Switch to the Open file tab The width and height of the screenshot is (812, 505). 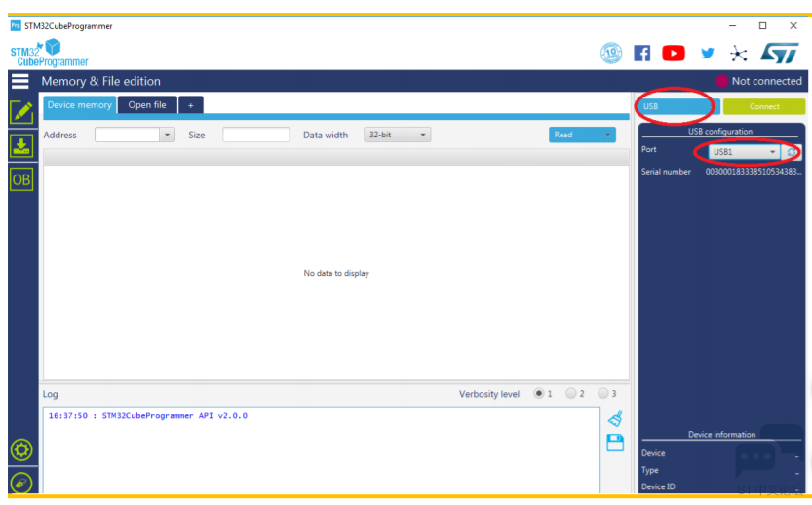(x=147, y=104)
